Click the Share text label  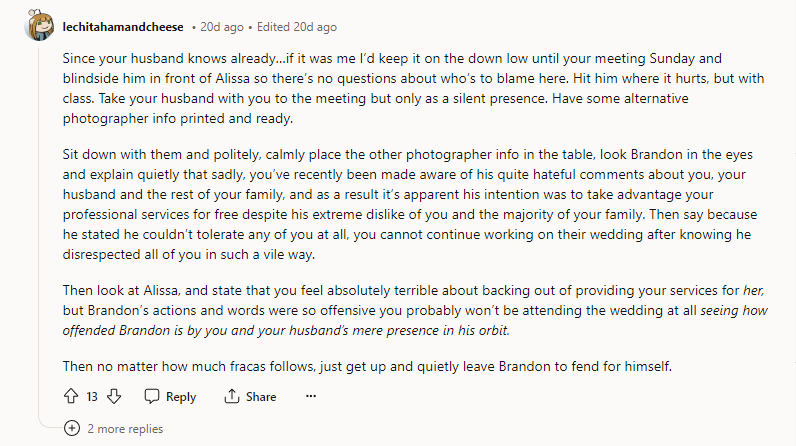tap(261, 397)
